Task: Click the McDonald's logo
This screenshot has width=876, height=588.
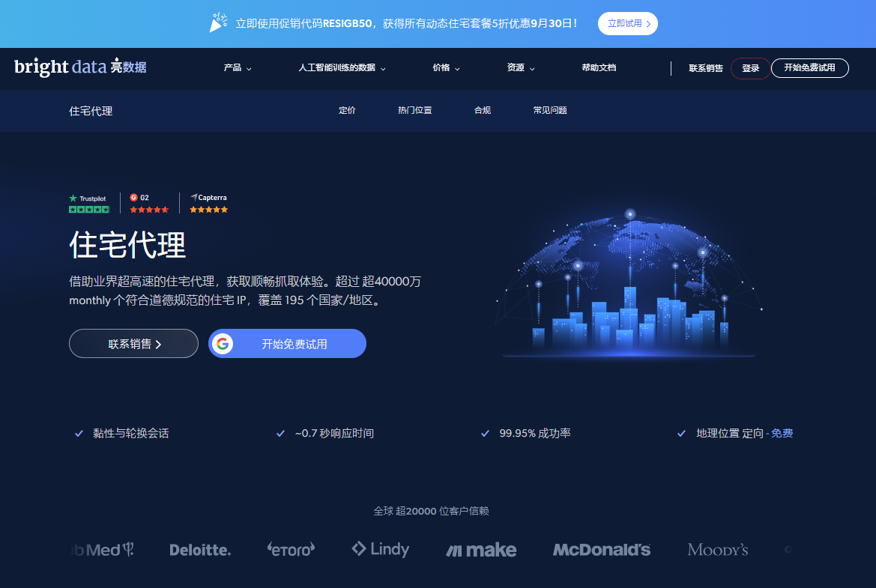Action: tap(602, 550)
